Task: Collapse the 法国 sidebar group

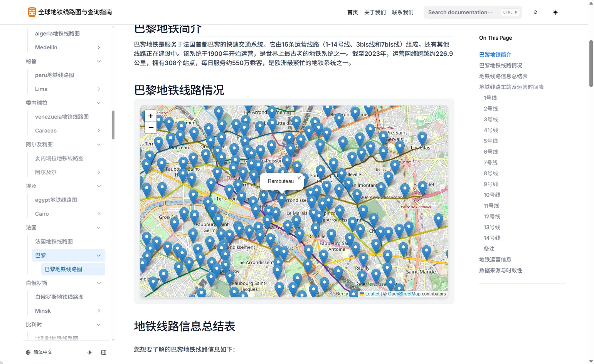Action: tap(99, 228)
